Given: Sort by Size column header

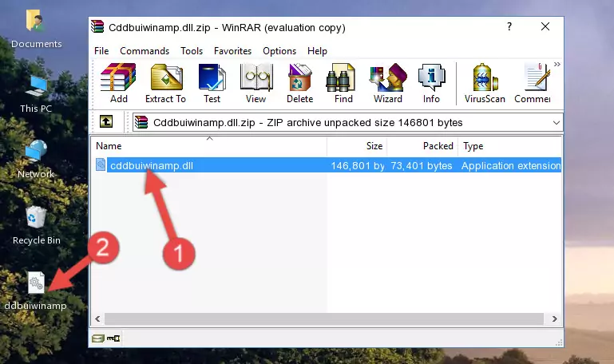Looking at the screenshot, I should (x=357, y=146).
